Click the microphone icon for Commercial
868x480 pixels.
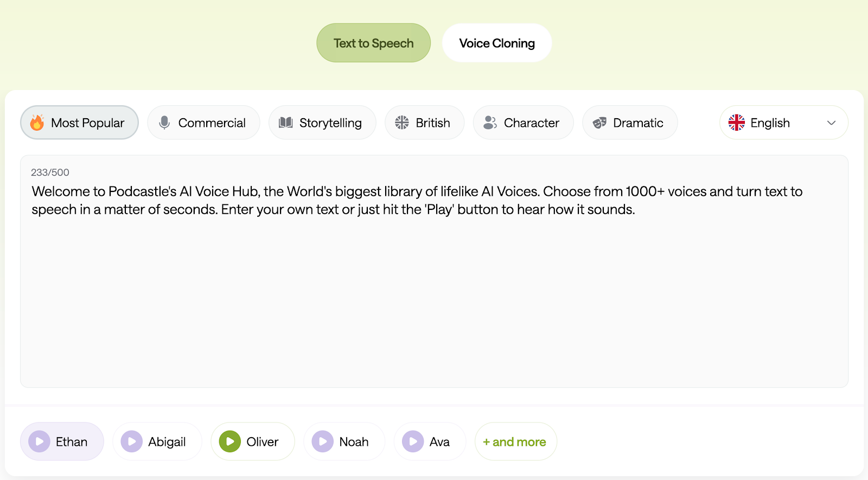pyautogui.click(x=164, y=123)
